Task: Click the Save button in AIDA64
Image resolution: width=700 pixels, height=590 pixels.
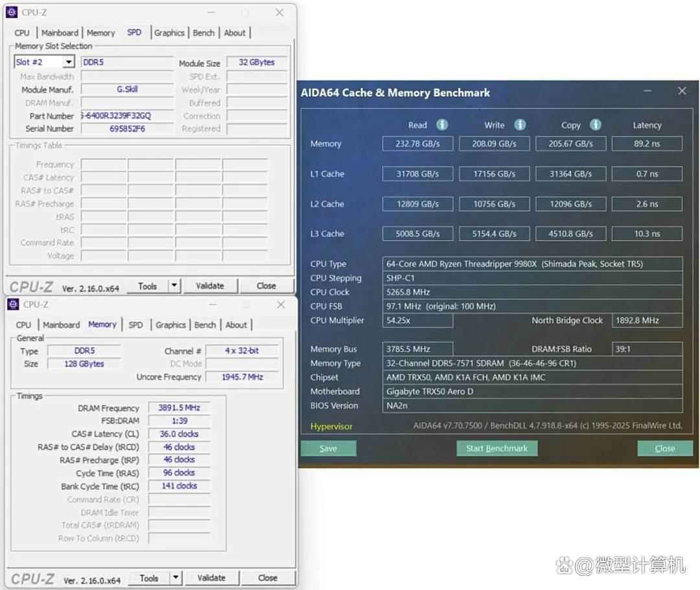Action: [x=328, y=448]
